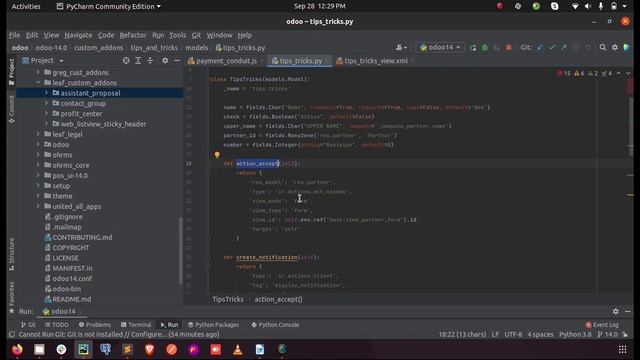Click the rerun odoo14 icon
The height and width of the screenshot is (360, 640).
pos(473,48)
